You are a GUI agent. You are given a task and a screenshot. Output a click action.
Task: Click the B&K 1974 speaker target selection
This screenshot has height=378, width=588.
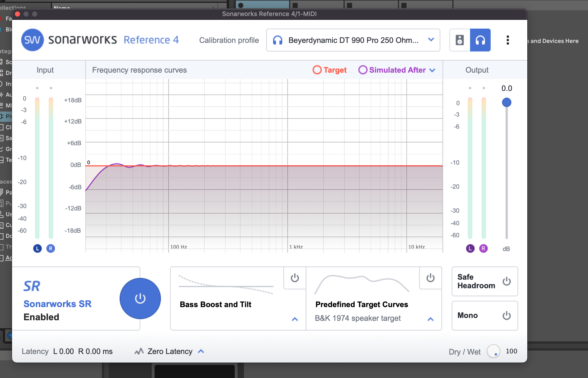coord(358,318)
